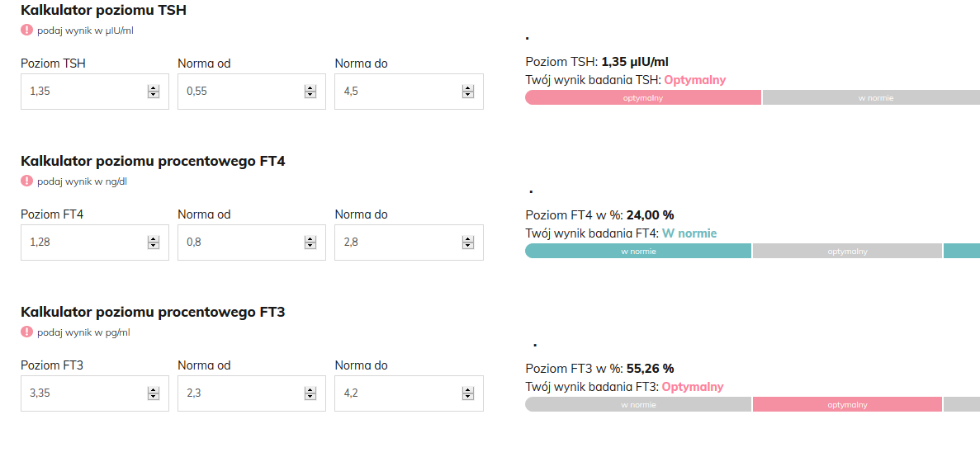The height and width of the screenshot is (471, 980).
Task: Click the FT4 unit info exclamation icon
Action: [x=27, y=181]
